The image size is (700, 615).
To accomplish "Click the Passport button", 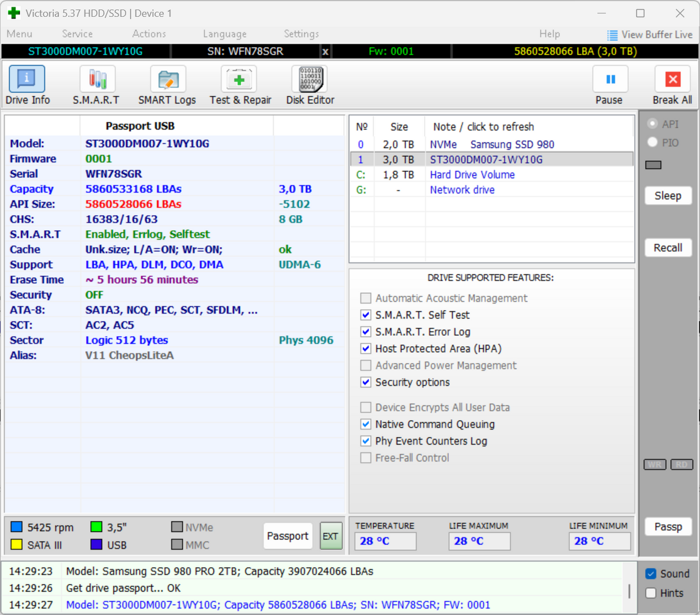I will tap(288, 536).
